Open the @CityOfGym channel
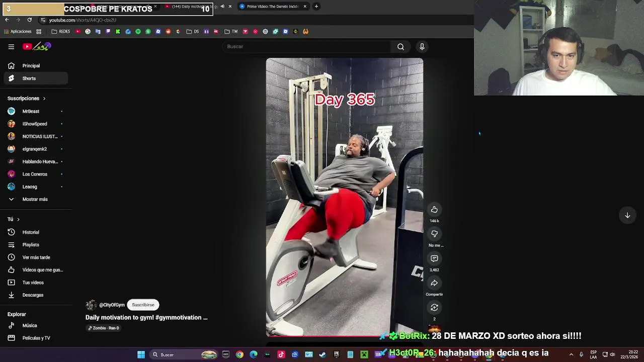The image size is (644, 362). pyautogui.click(x=112, y=305)
